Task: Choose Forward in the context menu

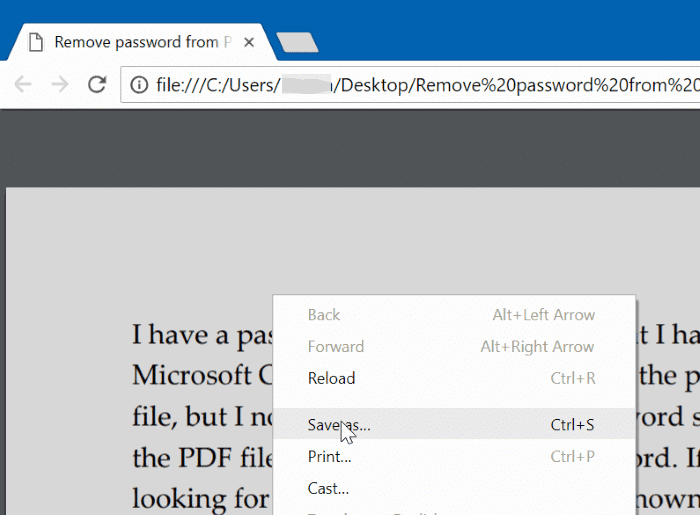Action: click(x=454, y=347)
